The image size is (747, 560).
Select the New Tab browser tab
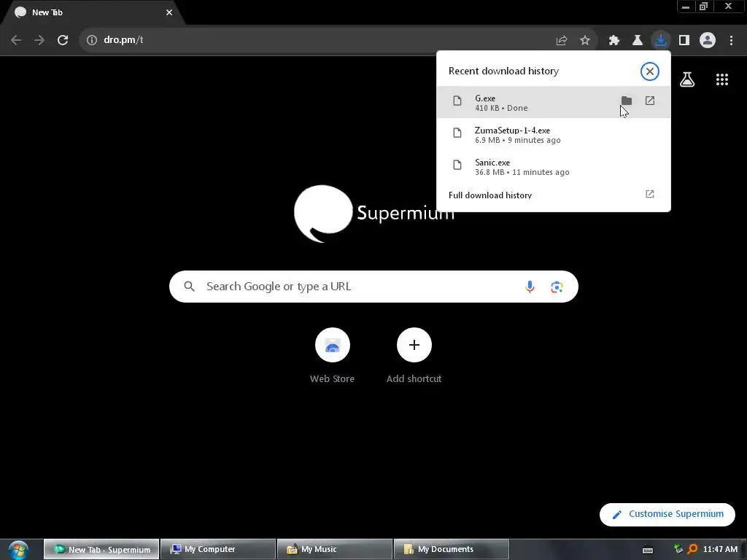[93, 12]
